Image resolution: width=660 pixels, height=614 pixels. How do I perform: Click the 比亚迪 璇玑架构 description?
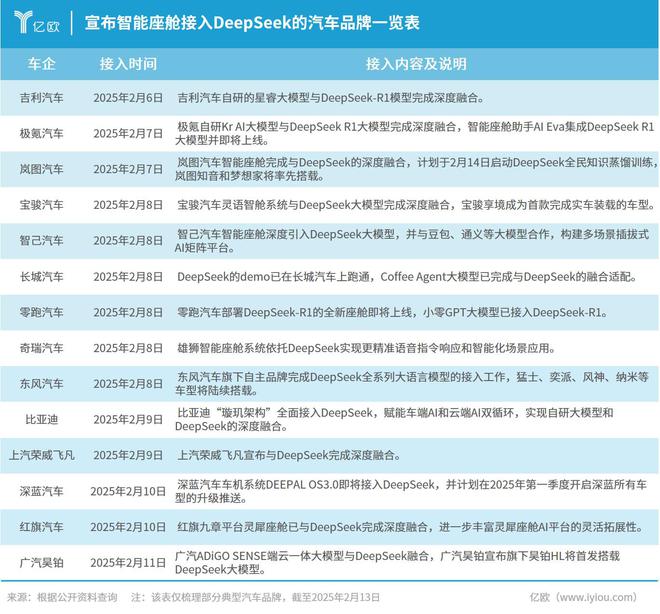394,420
